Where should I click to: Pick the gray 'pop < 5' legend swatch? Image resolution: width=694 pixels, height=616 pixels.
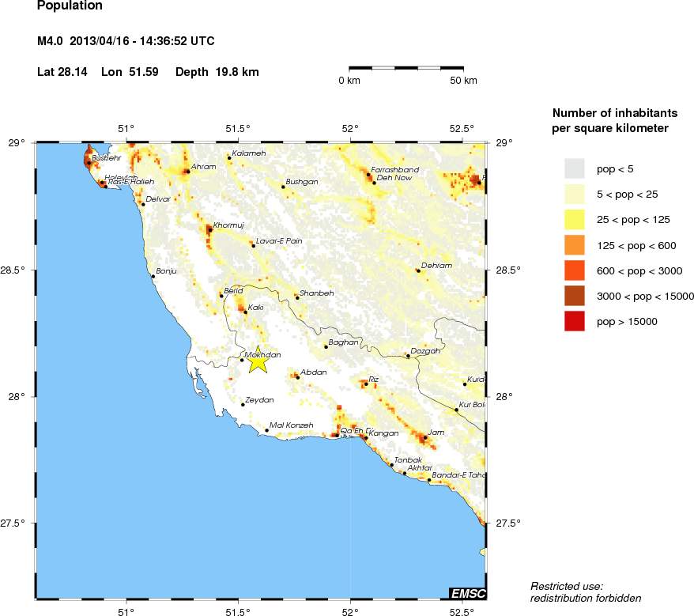pos(574,168)
